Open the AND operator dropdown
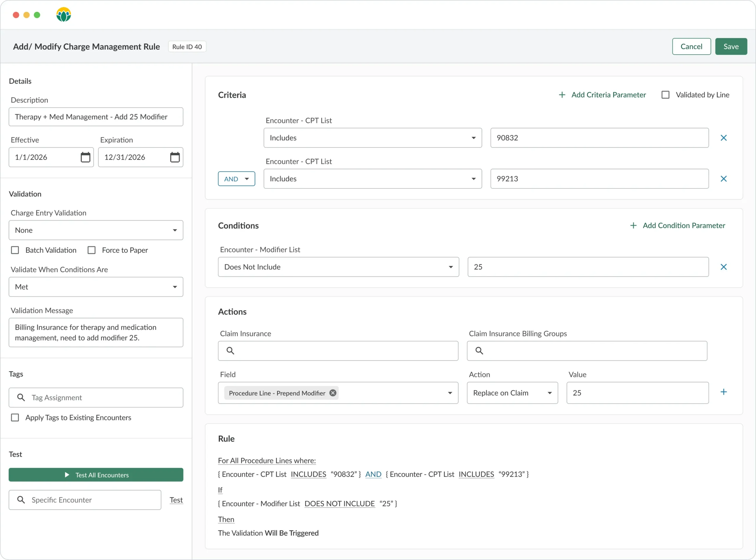The height and width of the screenshot is (560, 756). click(x=236, y=179)
